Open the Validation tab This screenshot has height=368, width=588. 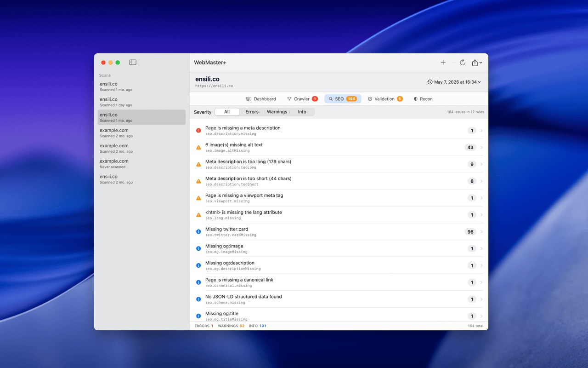385,99
